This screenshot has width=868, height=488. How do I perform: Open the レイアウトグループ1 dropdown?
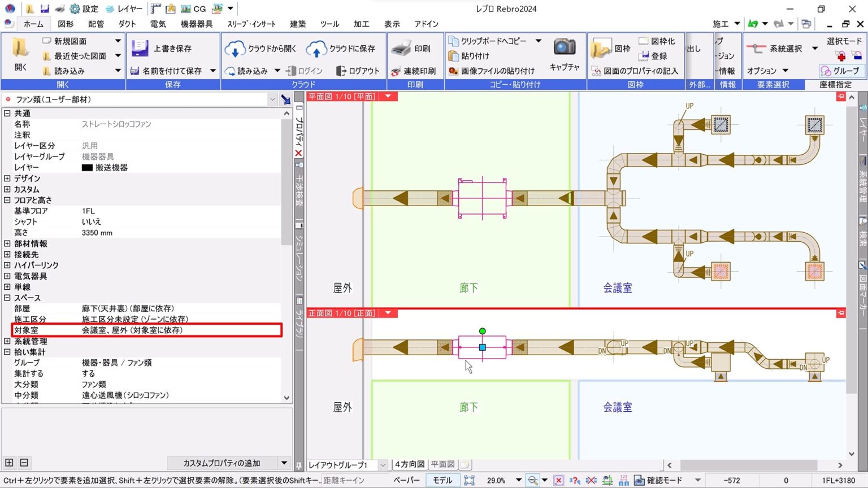tap(383, 465)
